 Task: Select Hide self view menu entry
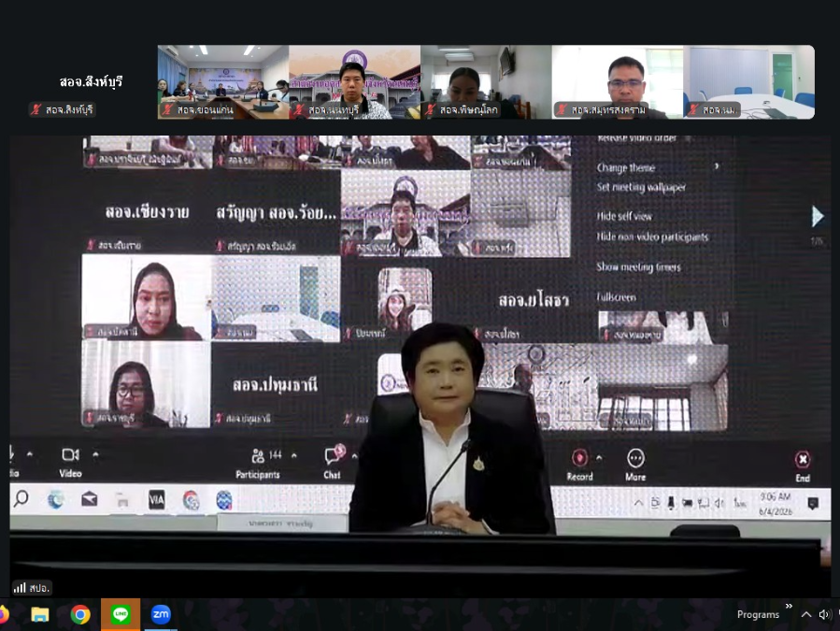pyautogui.click(x=624, y=217)
